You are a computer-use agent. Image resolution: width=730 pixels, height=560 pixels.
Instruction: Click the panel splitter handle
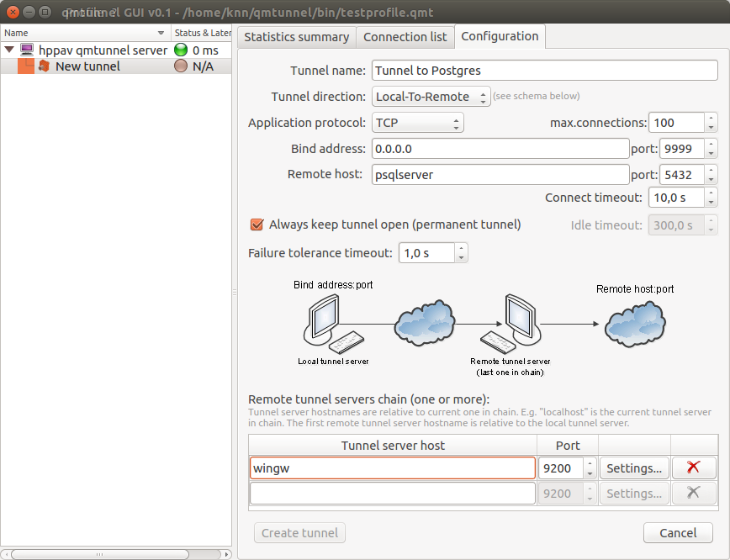coord(235,292)
